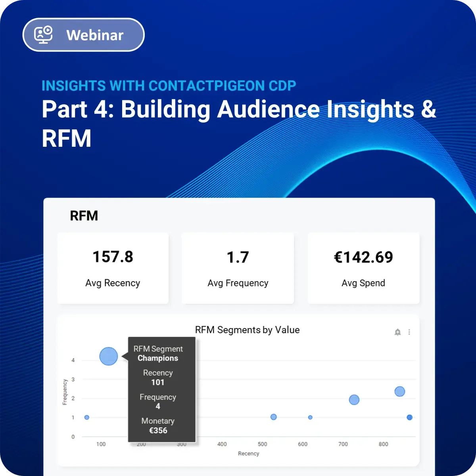
Task: Select the Avg Recency card showing 157.8
Action: [x=113, y=269]
